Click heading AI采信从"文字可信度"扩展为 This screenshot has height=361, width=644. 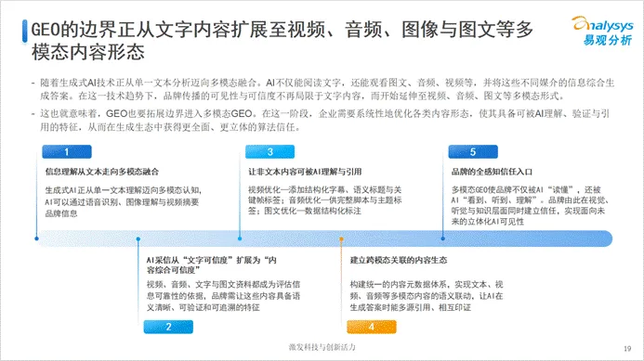[x=212, y=265]
